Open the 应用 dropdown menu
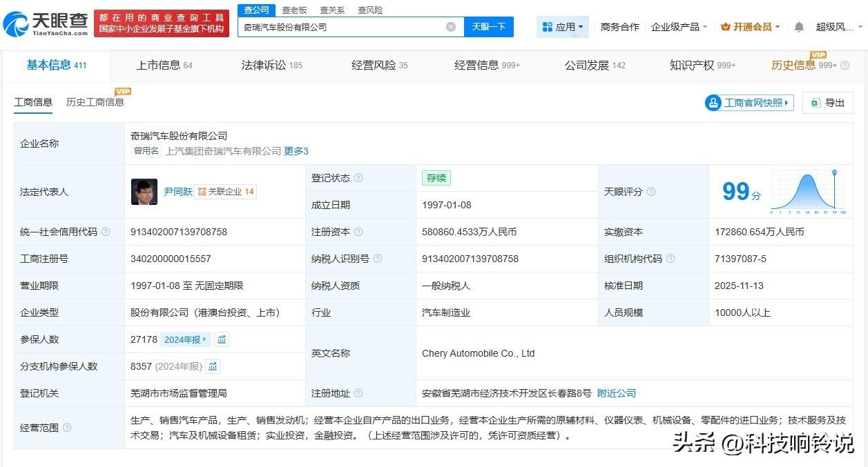Image resolution: width=868 pixels, height=467 pixels. coord(563,27)
